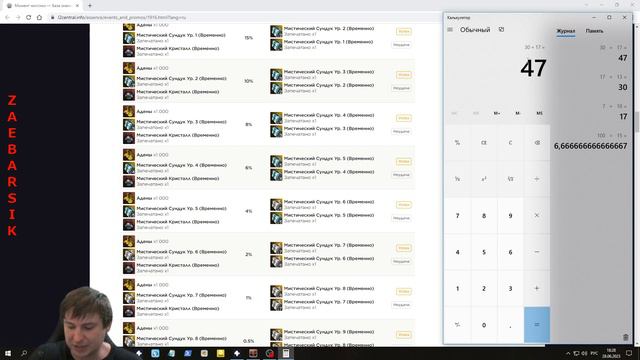
Task: Select history entry with result 30
Action: [x=591, y=82]
